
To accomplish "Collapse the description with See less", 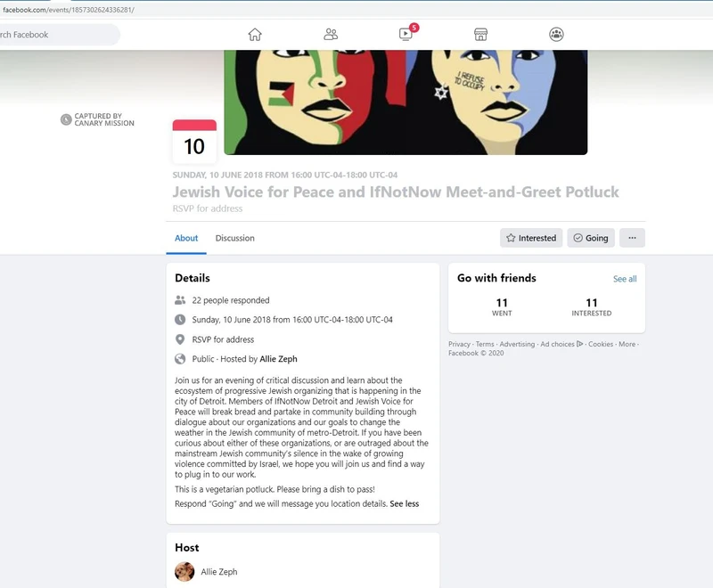I will pos(405,503).
